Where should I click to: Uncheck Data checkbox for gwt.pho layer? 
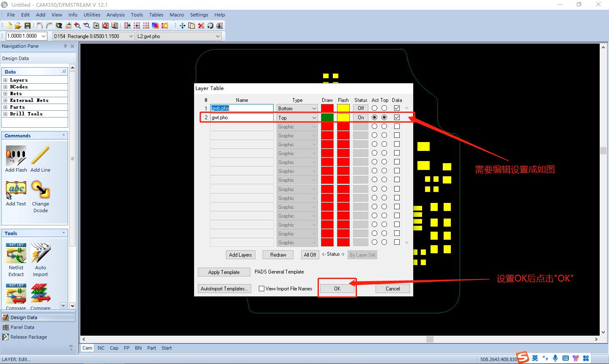point(397,118)
